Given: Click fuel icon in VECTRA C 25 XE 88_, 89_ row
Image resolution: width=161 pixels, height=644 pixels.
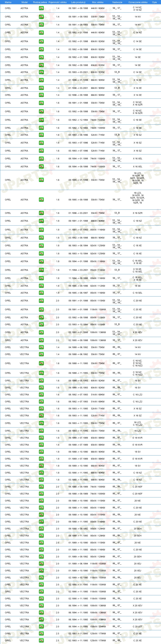Looking at the screenshot, I should click(41, 641).
